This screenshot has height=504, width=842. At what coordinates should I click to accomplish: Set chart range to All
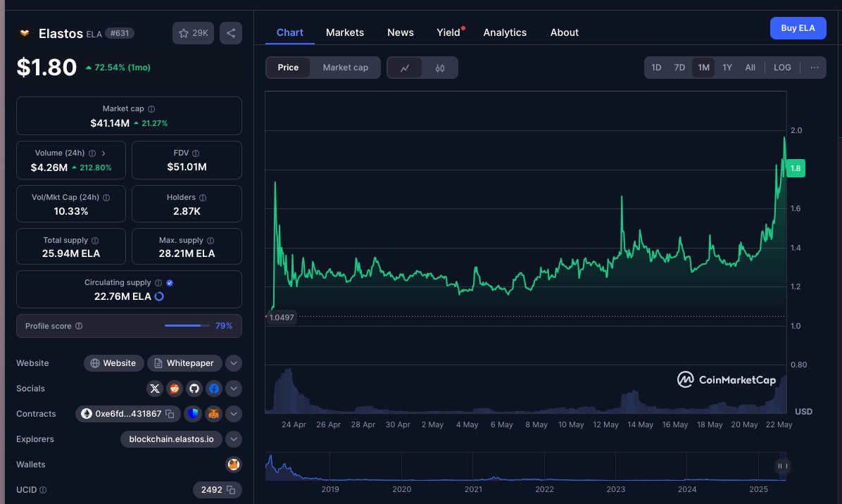tap(750, 68)
